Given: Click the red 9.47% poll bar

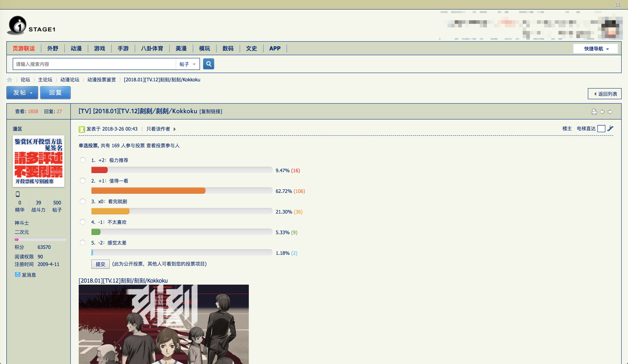Looking at the screenshot, I should tap(99, 170).
